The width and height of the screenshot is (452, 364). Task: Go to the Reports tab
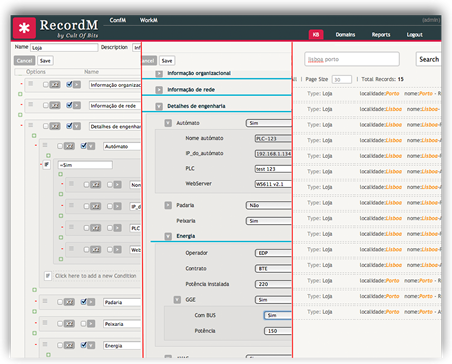381,35
